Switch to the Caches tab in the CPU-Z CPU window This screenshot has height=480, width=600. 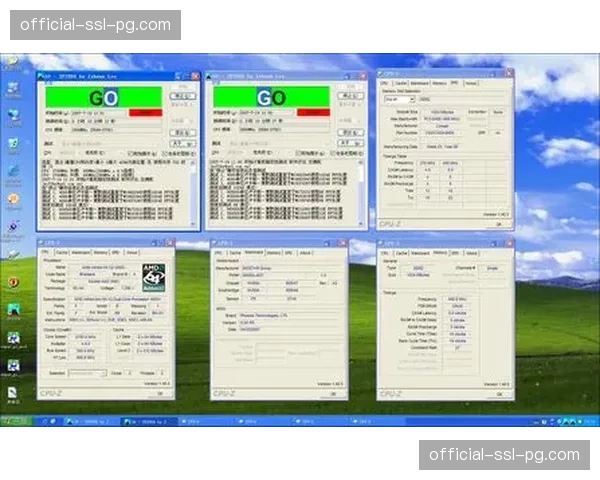click(62, 252)
